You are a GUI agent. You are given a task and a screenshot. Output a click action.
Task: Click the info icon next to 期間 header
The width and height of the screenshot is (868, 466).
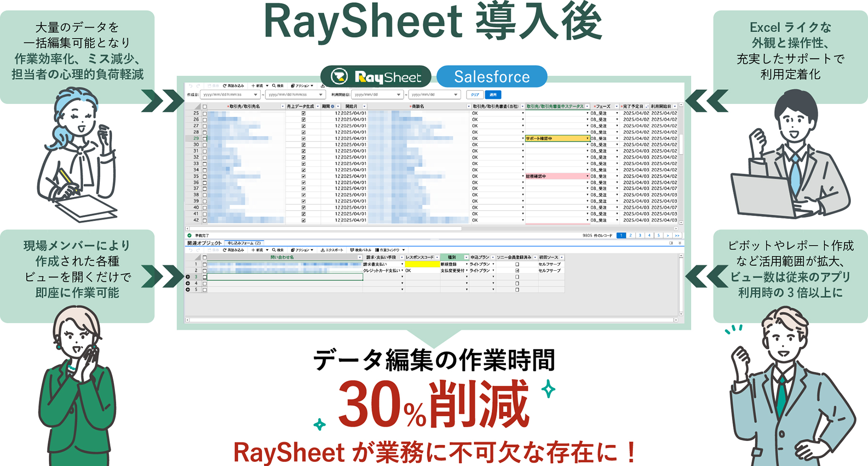click(x=333, y=107)
